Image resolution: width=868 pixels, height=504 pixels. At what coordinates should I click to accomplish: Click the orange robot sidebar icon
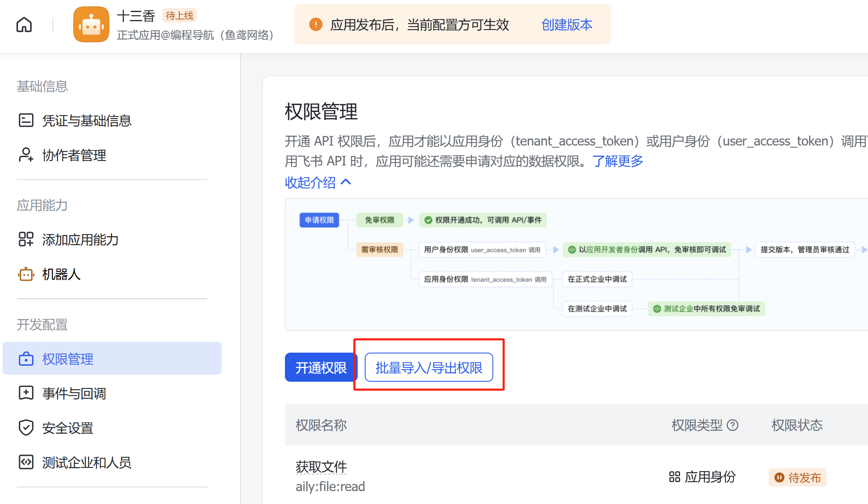[26, 274]
